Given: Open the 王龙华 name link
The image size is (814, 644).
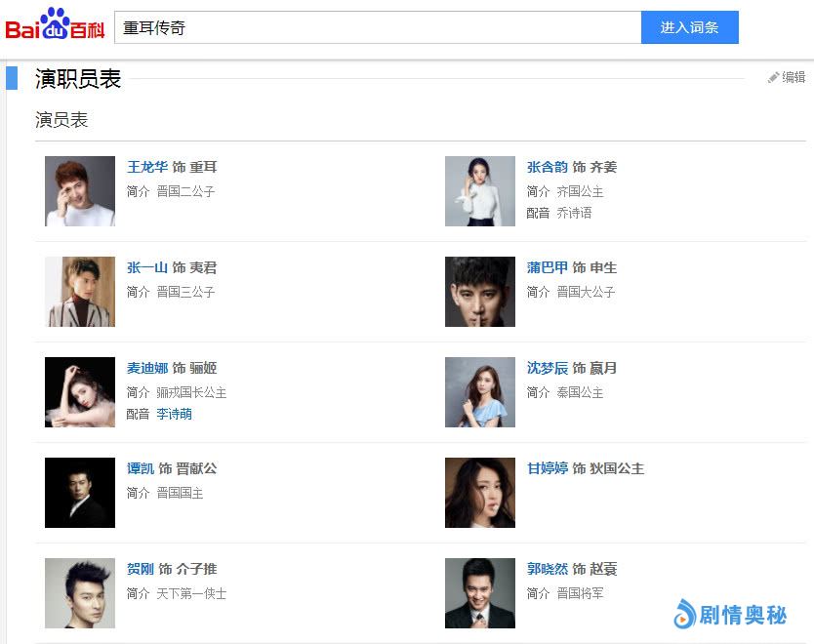Looking at the screenshot, I should (147, 167).
